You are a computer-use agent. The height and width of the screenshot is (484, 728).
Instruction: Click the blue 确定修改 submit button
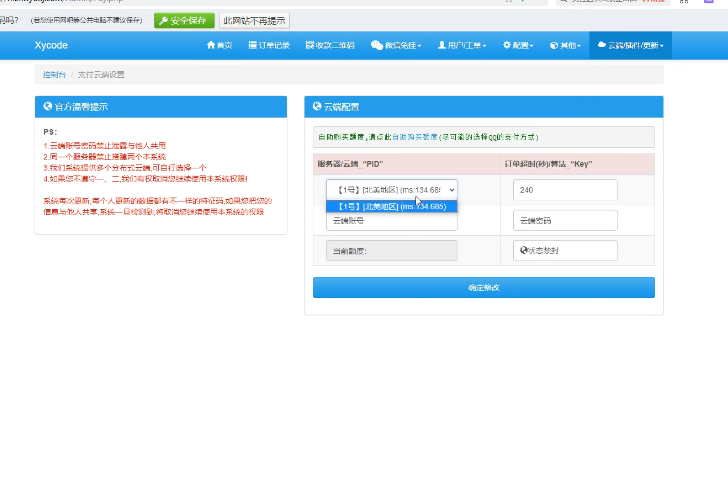(x=483, y=288)
